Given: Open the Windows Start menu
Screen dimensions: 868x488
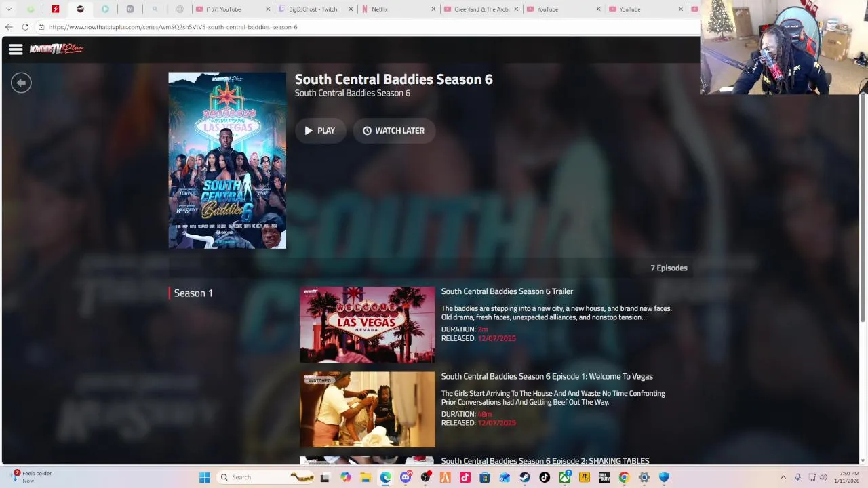Looking at the screenshot, I should pos(204,477).
